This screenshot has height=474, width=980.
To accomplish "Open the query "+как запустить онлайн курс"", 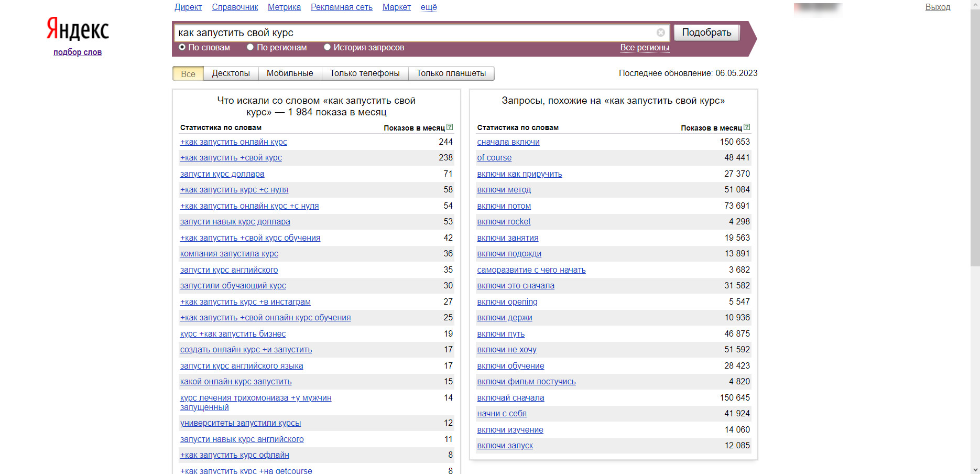I will point(234,142).
